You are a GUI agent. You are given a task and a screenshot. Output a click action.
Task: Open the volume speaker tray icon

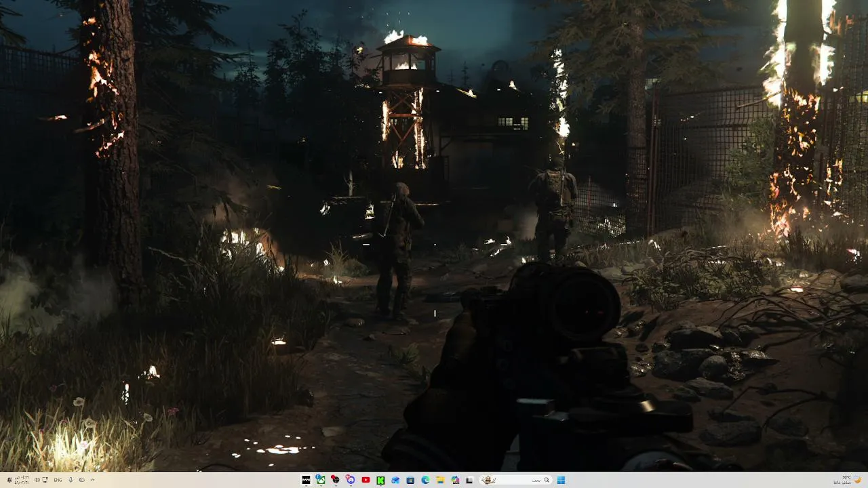36,480
